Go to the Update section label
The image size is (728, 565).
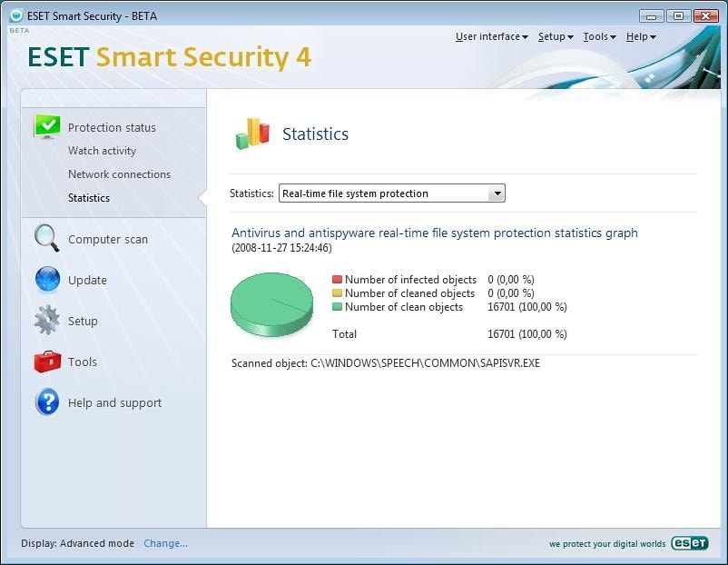point(87,280)
